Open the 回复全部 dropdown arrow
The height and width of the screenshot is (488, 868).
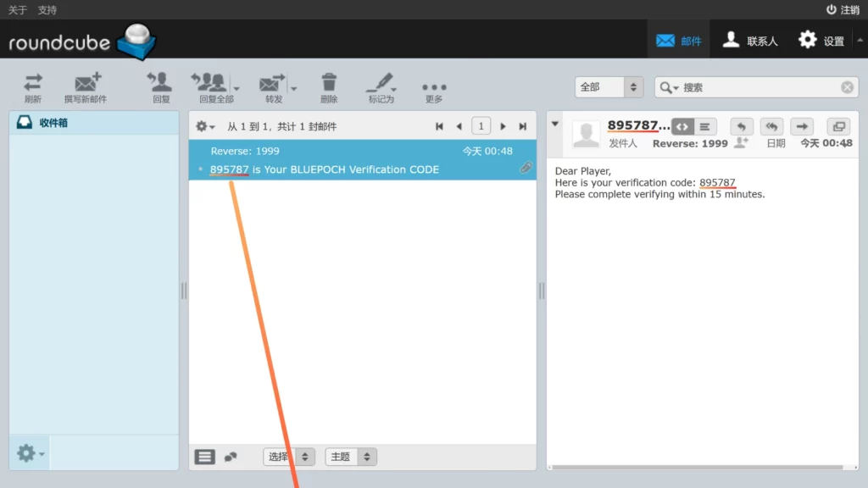point(236,87)
